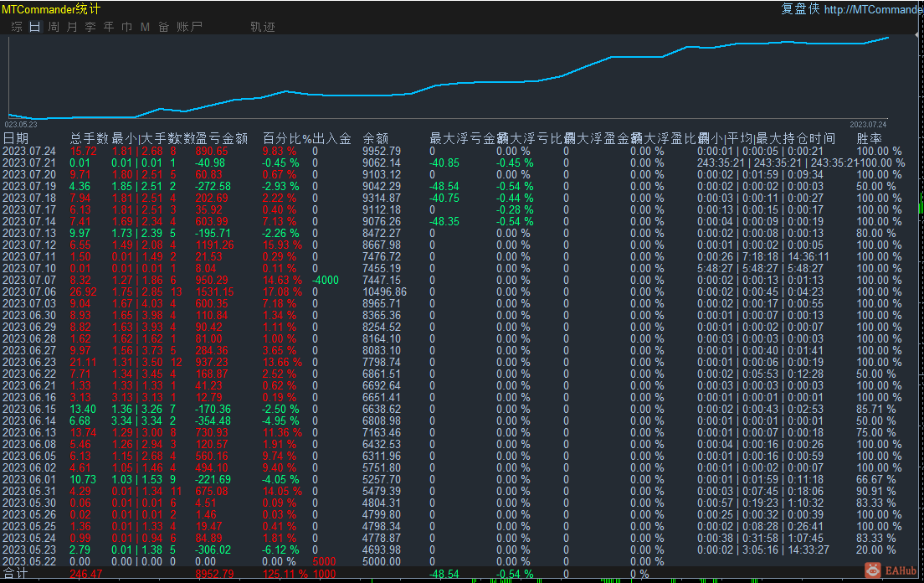Click the loss value -354.48
Screen dimensions: 924x583
213,420
